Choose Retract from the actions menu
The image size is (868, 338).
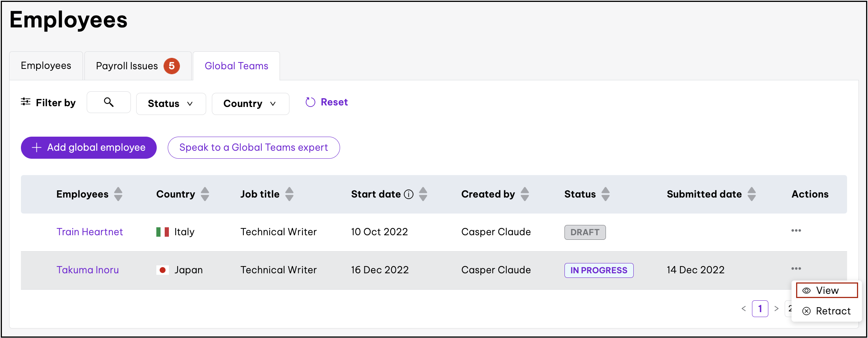(x=827, y=311)
